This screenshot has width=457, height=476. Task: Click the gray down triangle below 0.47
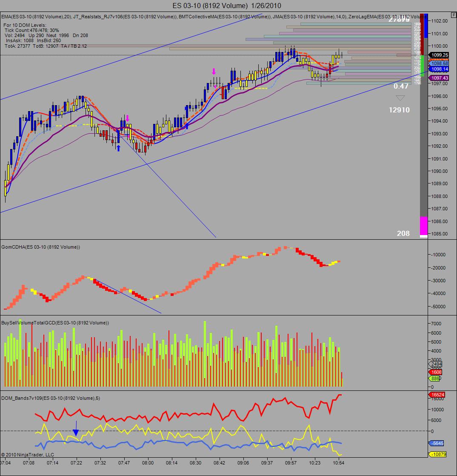400,98
